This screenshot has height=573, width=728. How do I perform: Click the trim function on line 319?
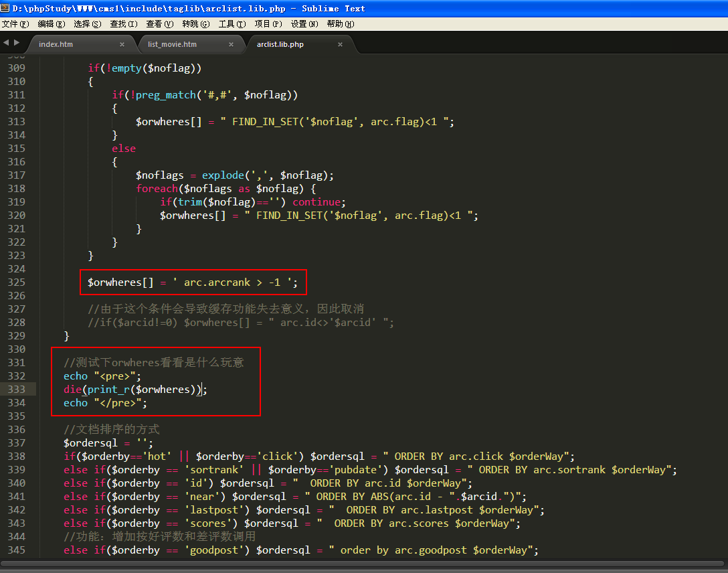coord(190,202)
